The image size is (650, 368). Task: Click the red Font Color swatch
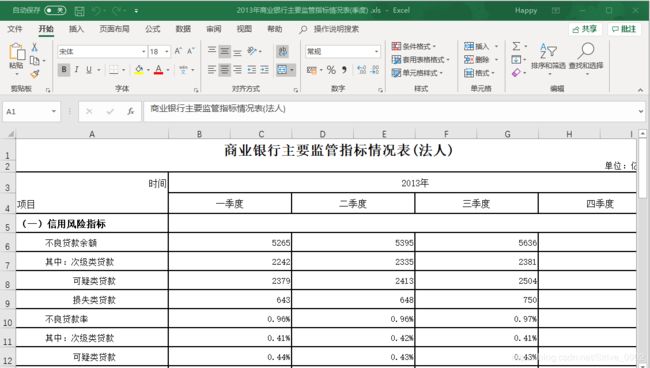[x=158, y=70]
